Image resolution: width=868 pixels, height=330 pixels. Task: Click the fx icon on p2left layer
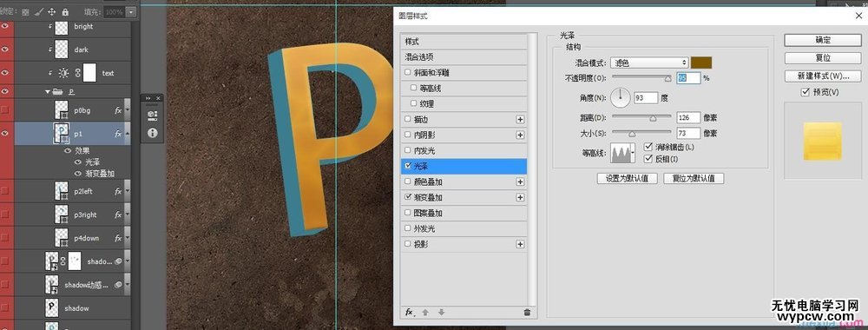tap(118, 191)
